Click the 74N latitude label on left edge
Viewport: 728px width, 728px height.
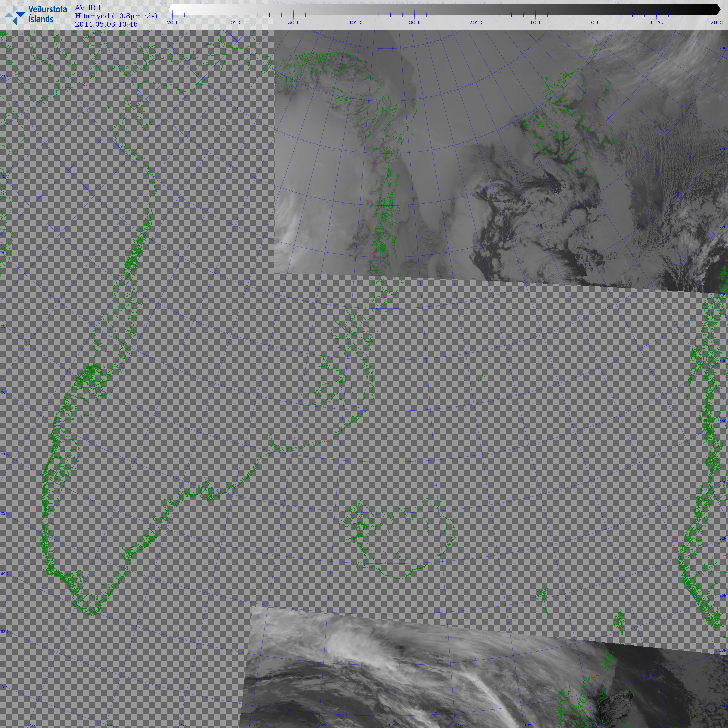[x=4, y=76]
